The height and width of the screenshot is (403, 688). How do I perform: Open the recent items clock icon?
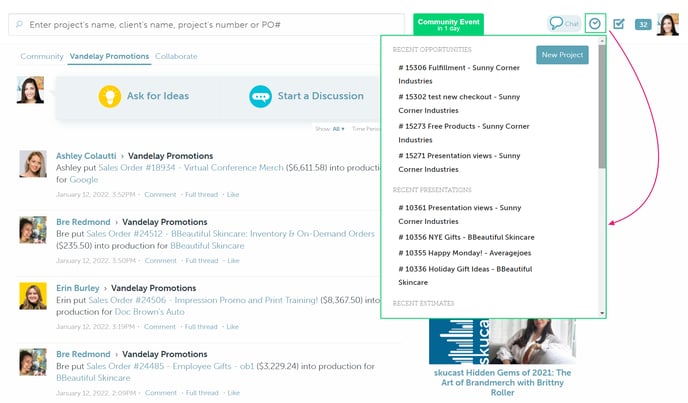tap(595, 23)
